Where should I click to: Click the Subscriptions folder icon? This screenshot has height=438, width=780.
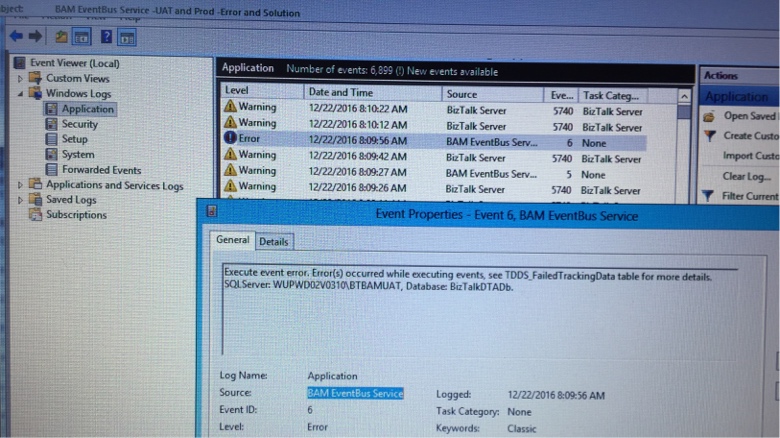pyautogui.click(x=35, y=215)
